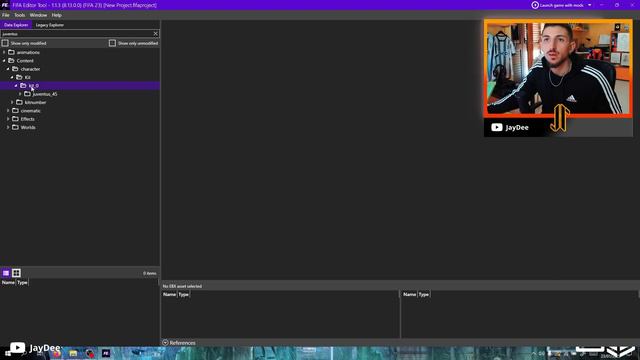
Task: Select the character folder icon
Action: click(x=16, y=69)
